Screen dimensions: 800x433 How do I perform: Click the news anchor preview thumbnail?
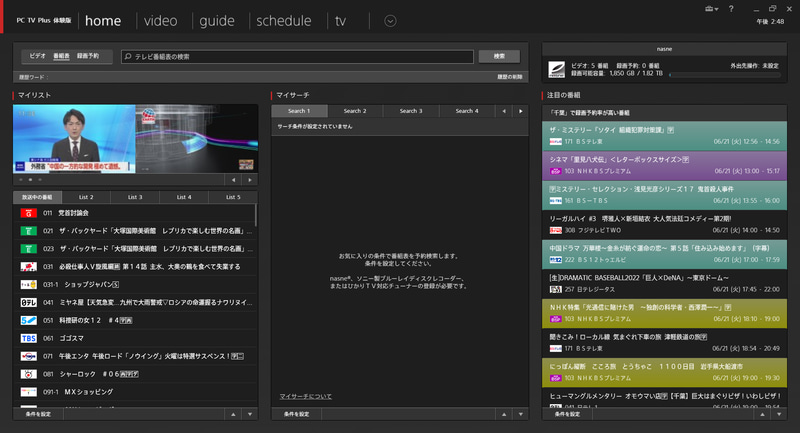(74, 139)
